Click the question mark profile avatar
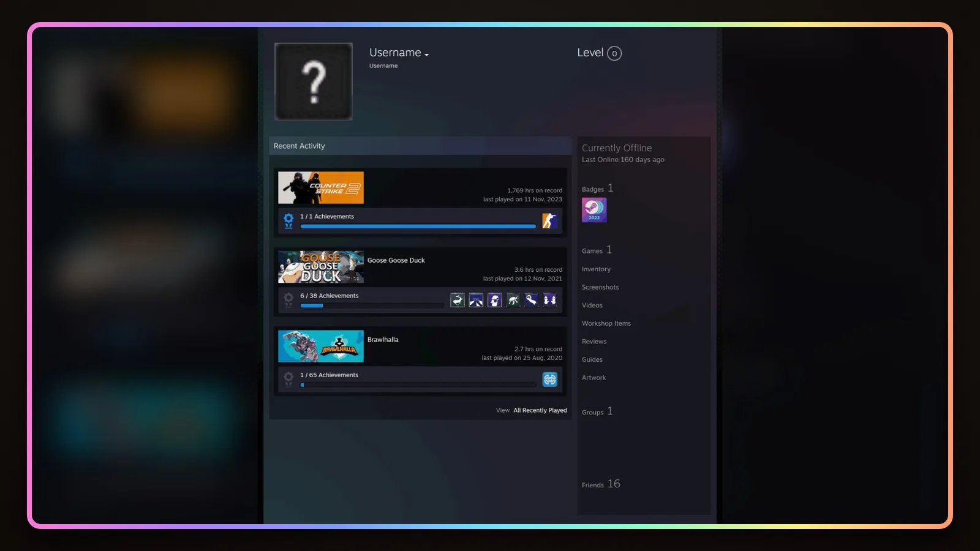 pyautogui.click(x=314, y=81)
